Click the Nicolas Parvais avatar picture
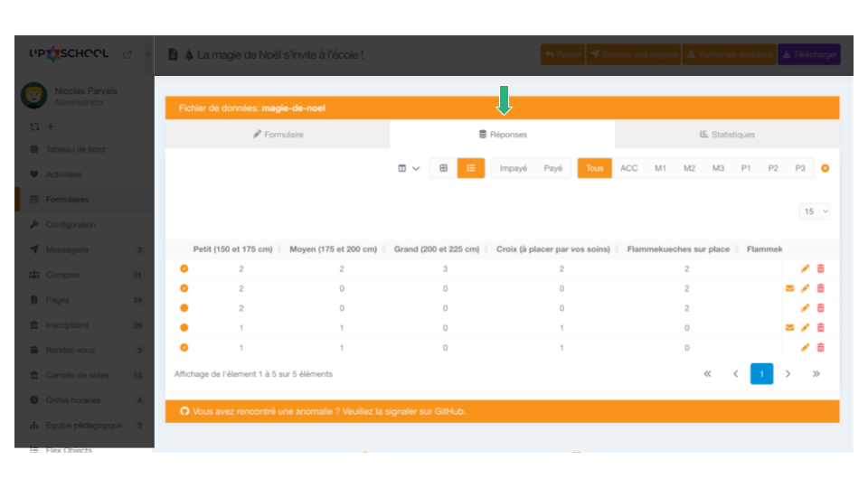 (33, 95)
